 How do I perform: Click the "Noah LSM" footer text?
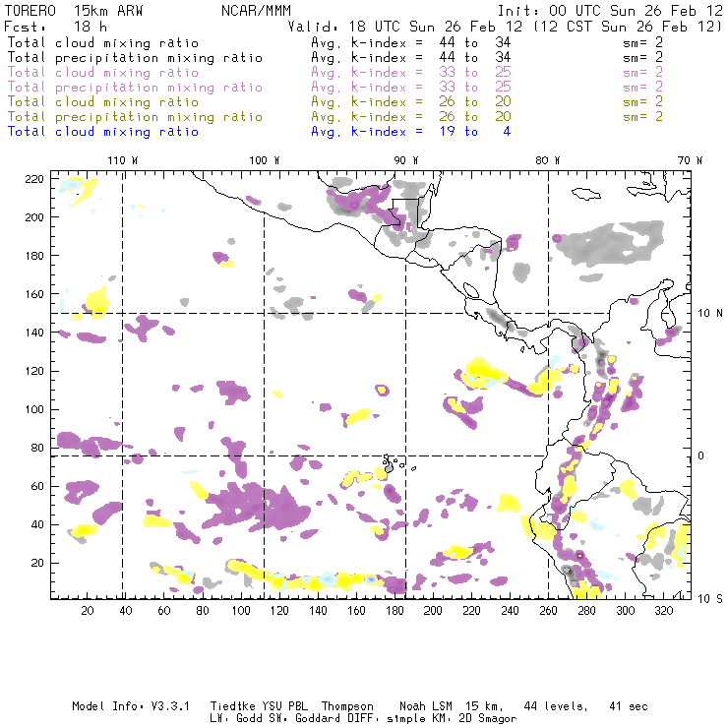tap(426, 706)
